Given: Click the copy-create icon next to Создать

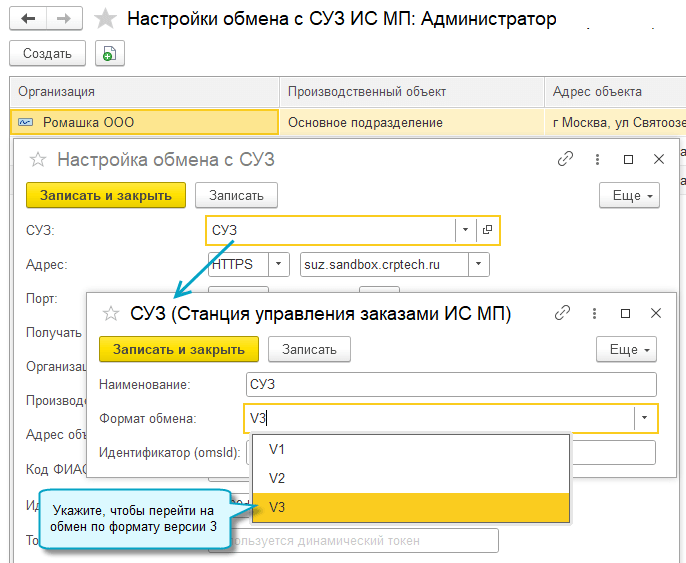Looking at the screenshot, I should pyautogui.click(x=108, y=54).
